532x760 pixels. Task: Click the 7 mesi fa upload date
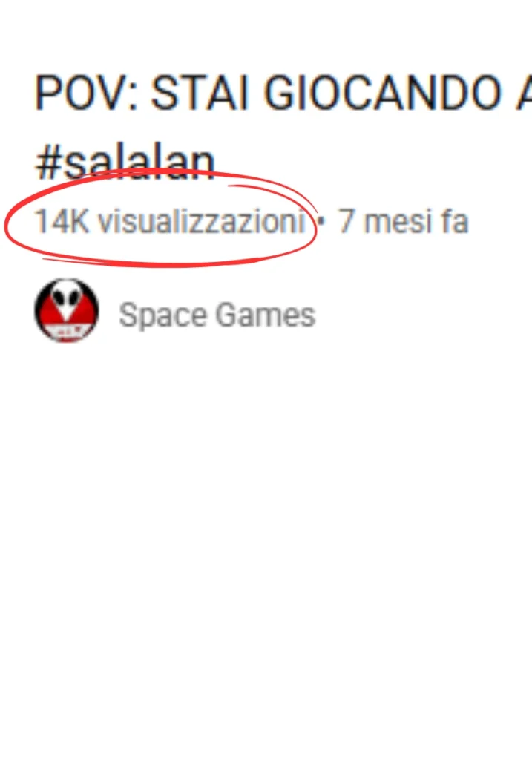(x=403, y=221)
